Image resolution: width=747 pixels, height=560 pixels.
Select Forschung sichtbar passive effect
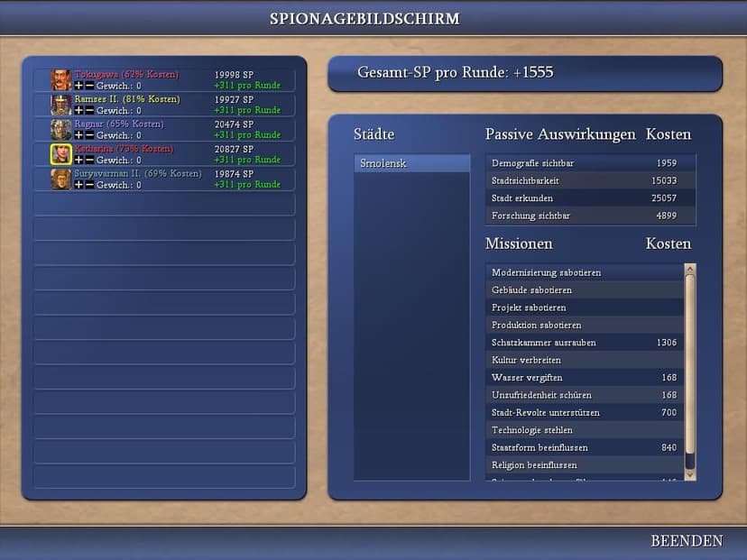[590, 216]
